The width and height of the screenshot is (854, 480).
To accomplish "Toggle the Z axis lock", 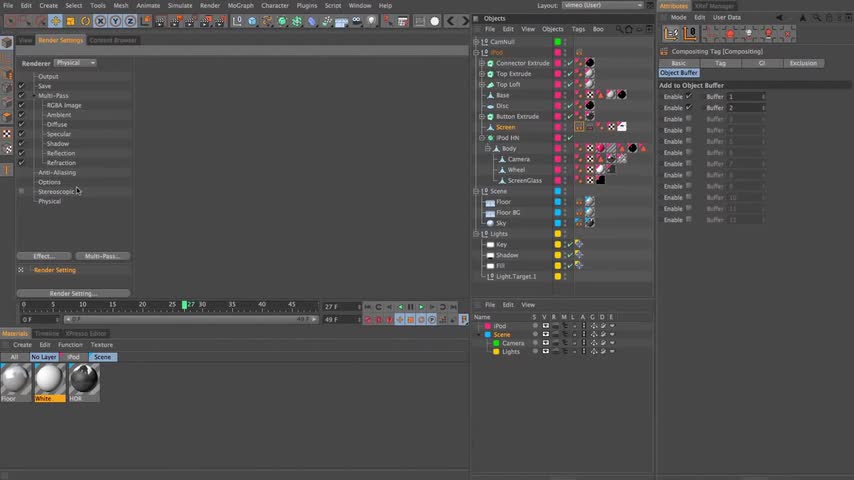I will [x=130, y=21].
